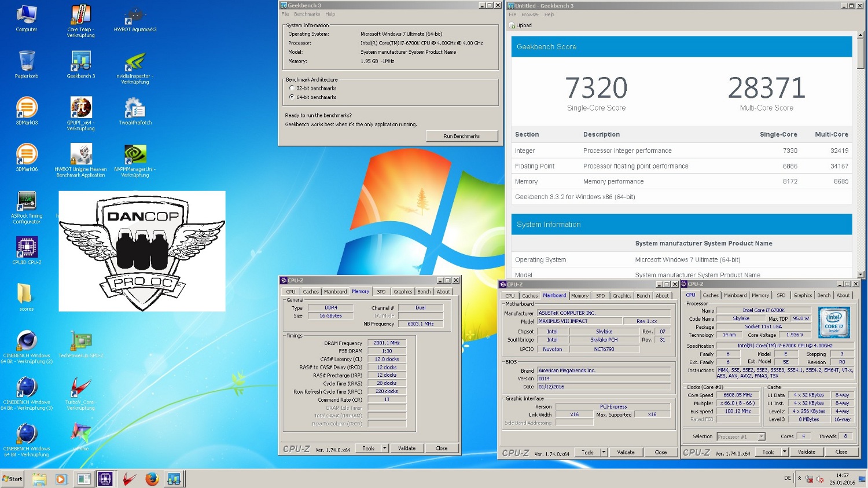Open the 3DMark03 desktop icon
Screen dimensions: 868x488
point(27,111)
